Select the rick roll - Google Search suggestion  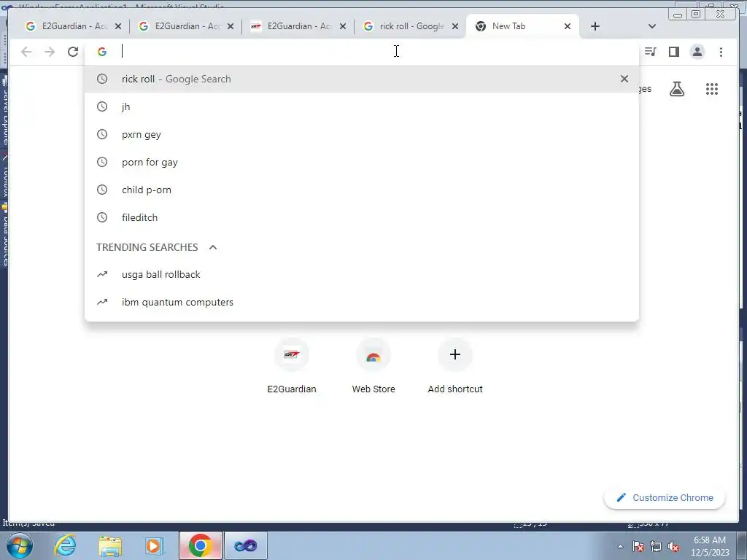pos(362,79)
